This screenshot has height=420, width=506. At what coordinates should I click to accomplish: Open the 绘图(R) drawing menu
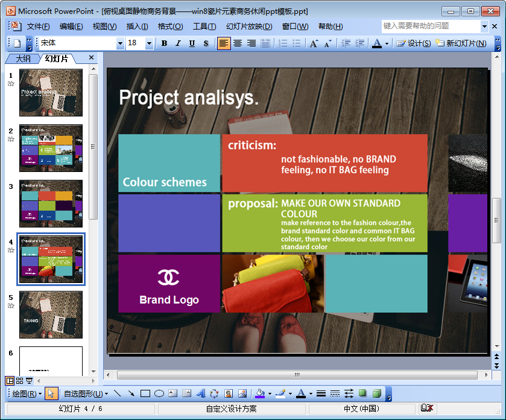click(x=27, y=394)
